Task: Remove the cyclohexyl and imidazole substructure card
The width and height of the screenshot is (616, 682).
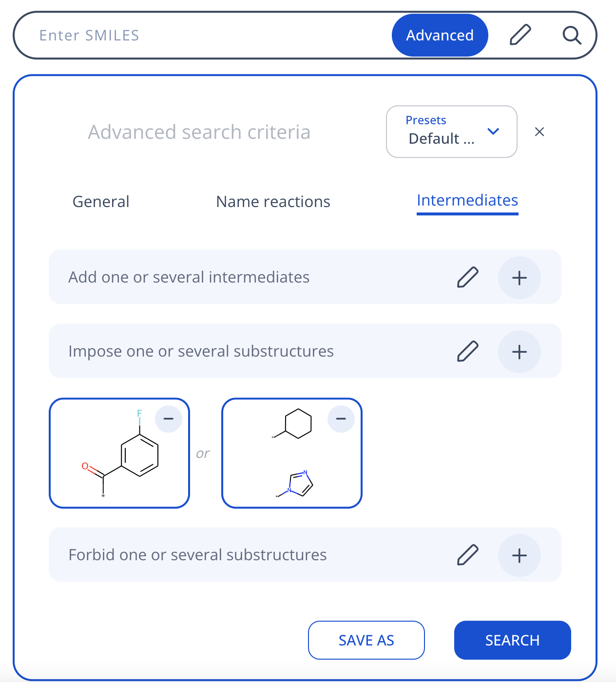Action: (341, 419)
